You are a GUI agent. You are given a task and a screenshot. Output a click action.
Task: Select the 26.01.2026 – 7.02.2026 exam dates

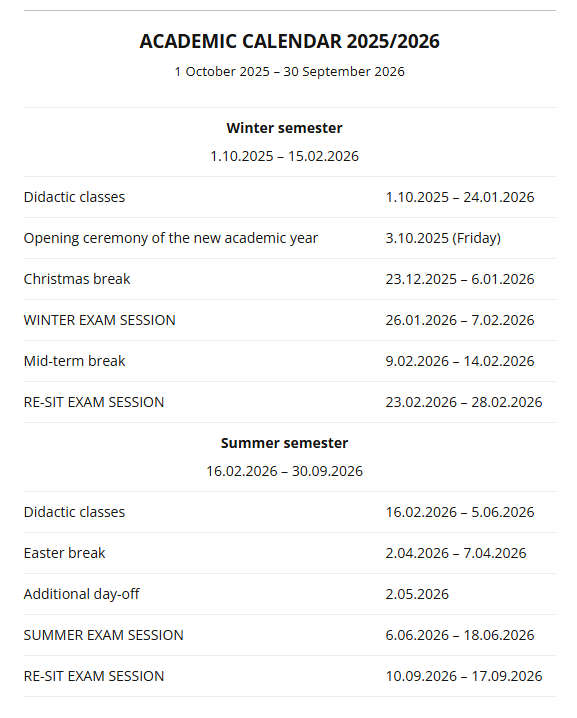click(x=460, y=320)
